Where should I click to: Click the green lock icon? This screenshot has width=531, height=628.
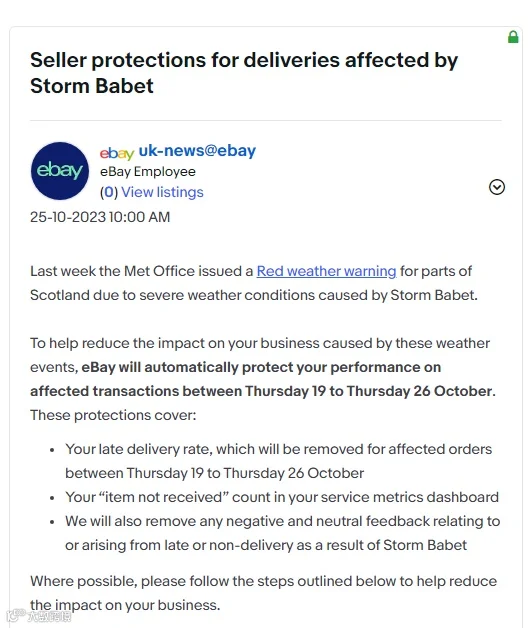pos(513,37)
